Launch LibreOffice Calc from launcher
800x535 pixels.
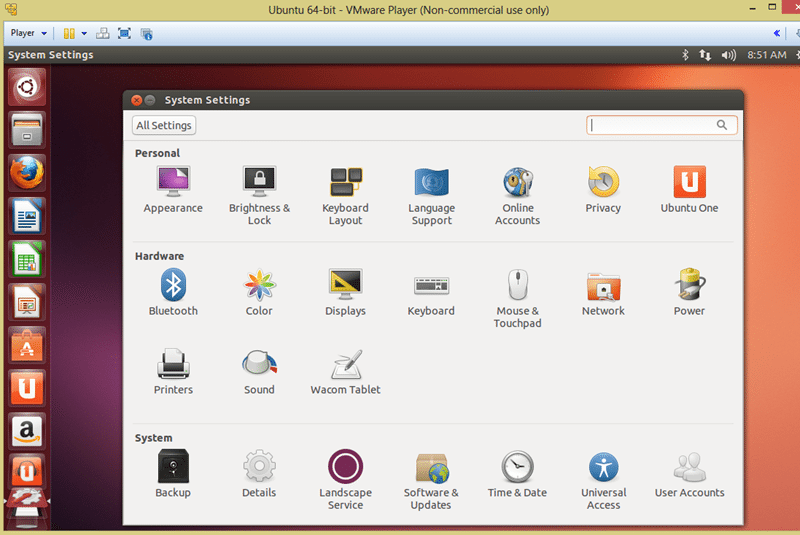tap(27, 259)
